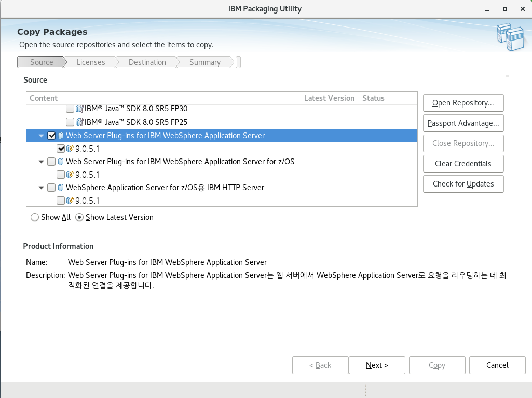This screenshot has width=532, height=398.
Task: Check the IBM HTTP Server for z/OS package
Action: pos(51,188)
